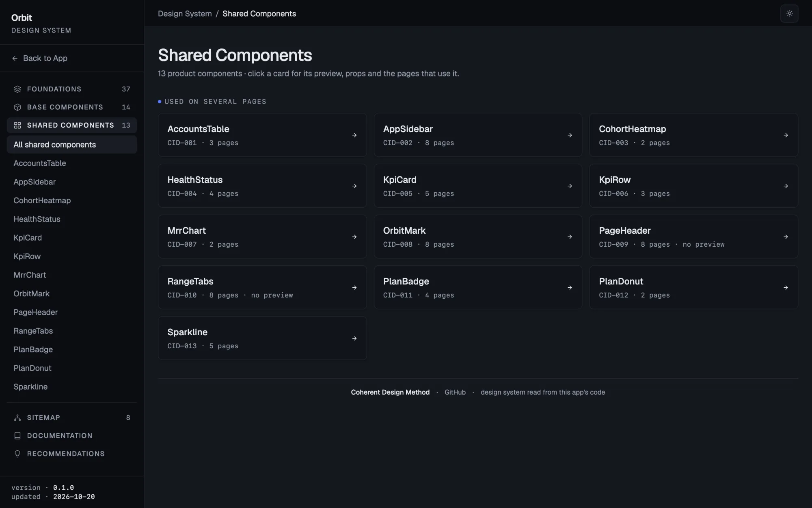Click the Foundations layers icon

17,89
